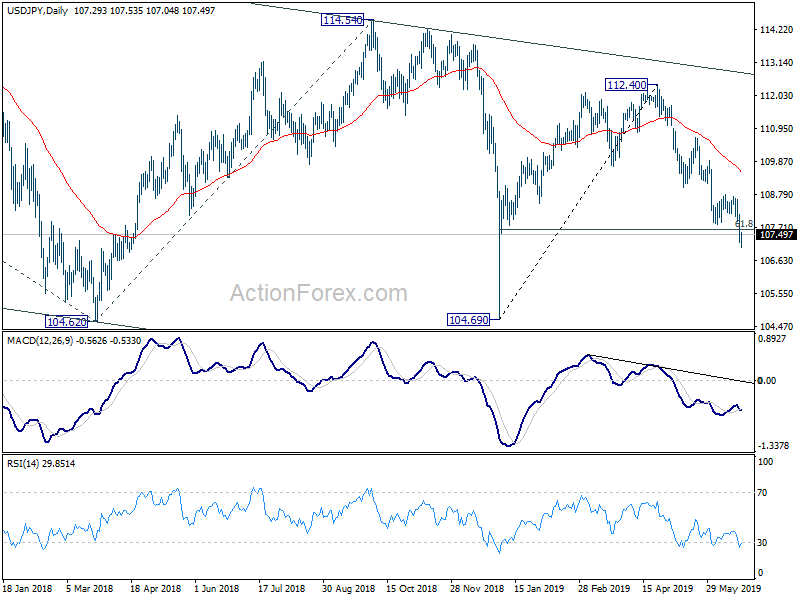This screenshot has height=600, width=800.
Task: Select the 114.540 peak price label
Action: tap(342, 20)
